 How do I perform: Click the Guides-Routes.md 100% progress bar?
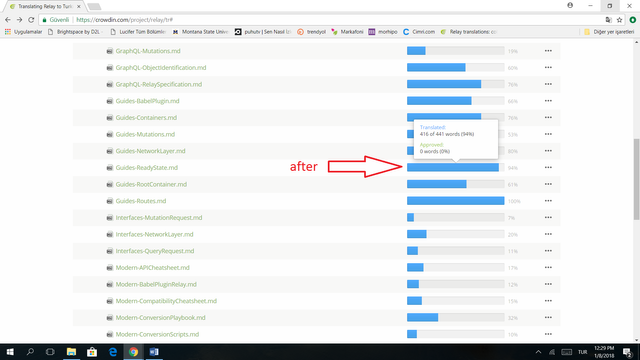tap(456, 201)
